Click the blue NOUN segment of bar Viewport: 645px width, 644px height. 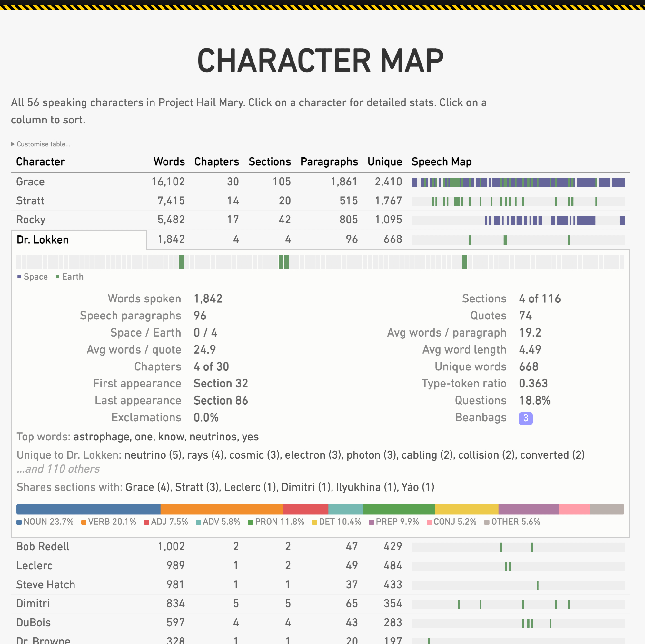pyautogui.click(x=88, y=510)
